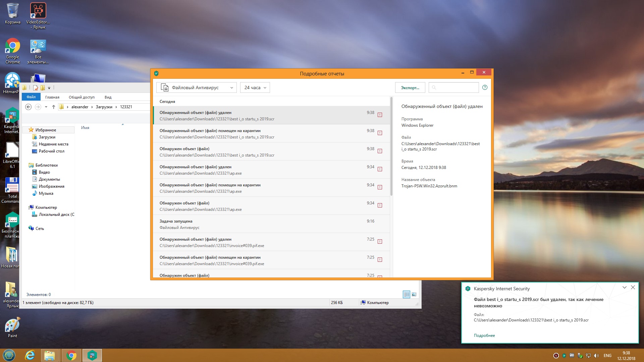The width and height of the screenshot is (644, 362).
Task: Click the search magnifier icon in reports
Action: pyautogui.click(x=434, y=87)
